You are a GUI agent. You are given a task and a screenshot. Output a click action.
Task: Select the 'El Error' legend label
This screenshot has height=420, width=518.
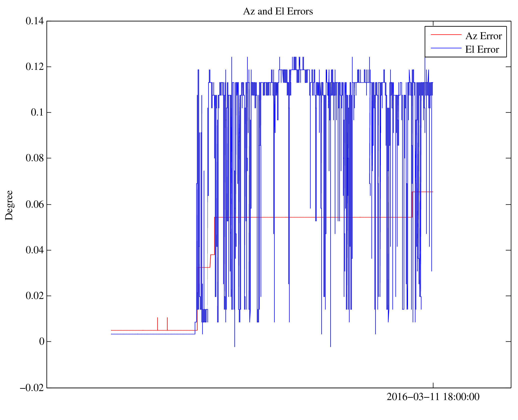coord(482,49)
